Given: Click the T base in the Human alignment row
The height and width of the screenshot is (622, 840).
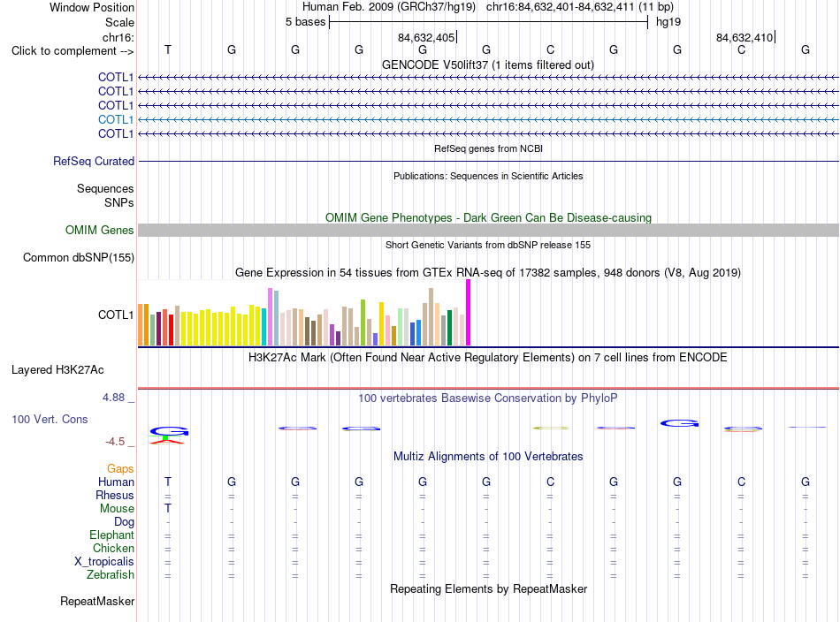Looking at the screenshot, I should 168,482.
